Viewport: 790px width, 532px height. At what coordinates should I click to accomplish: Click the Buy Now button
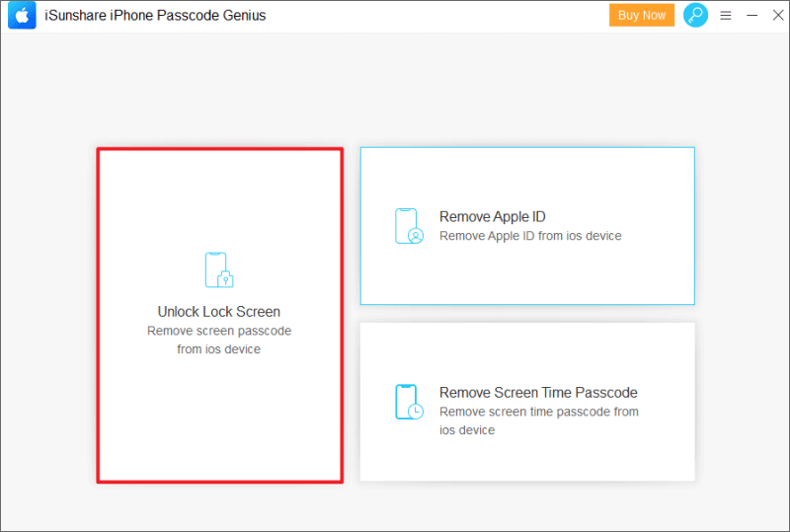pos(641,15)
